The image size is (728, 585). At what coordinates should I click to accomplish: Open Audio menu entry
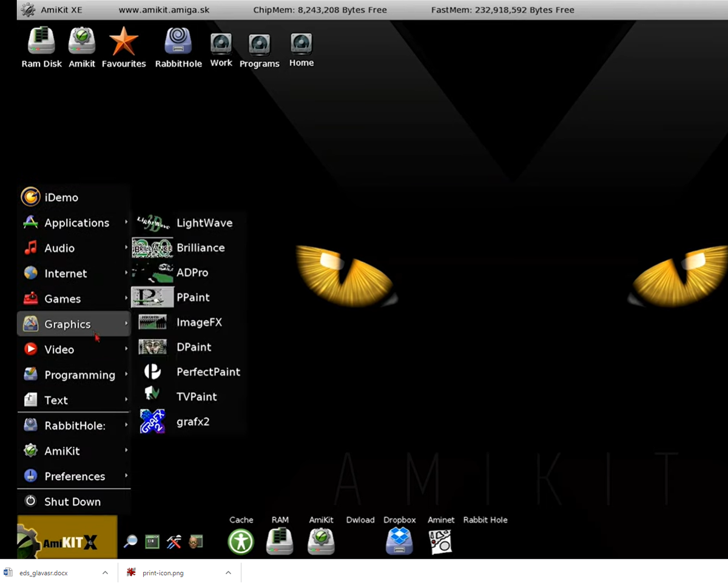click(75, 248)
